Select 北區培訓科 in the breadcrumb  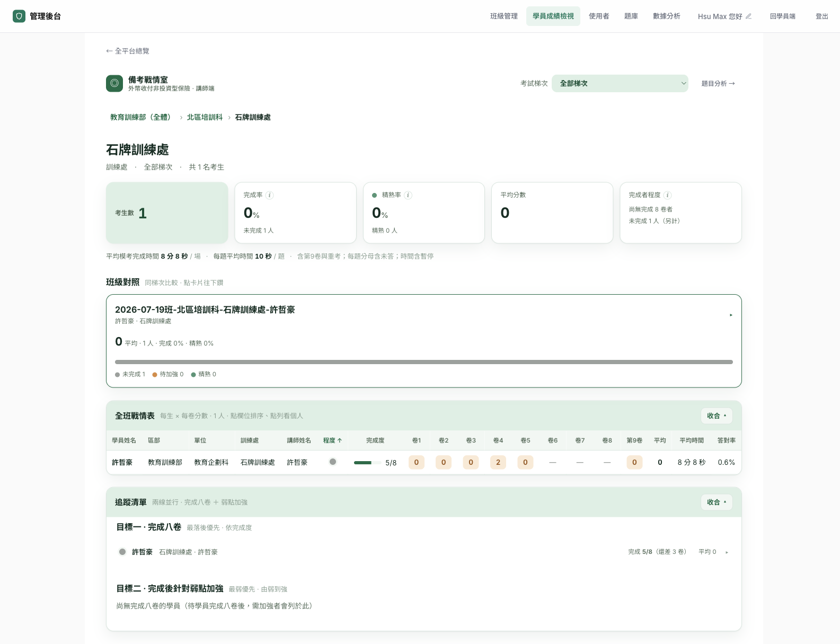click(x=205, y=117)
